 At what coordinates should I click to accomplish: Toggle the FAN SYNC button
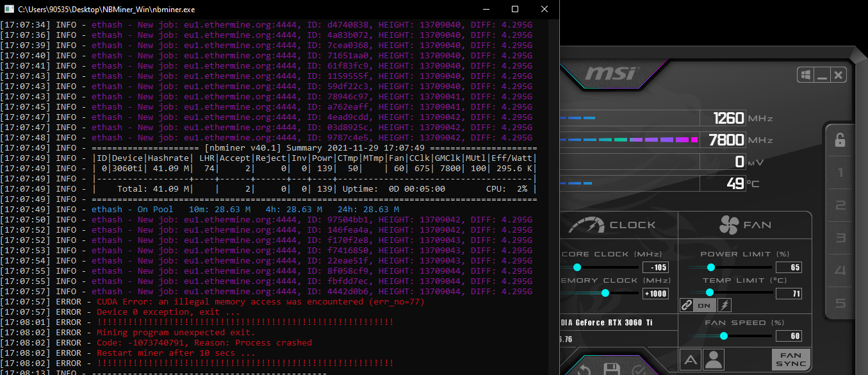point(791,360)
